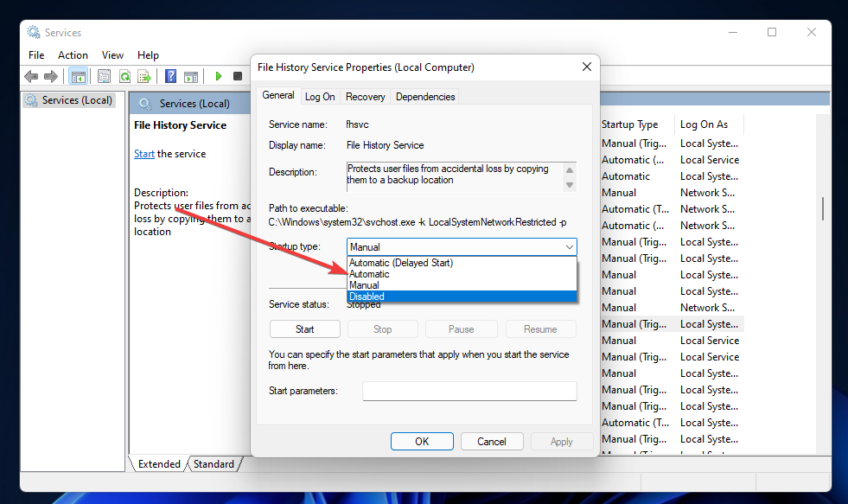Click the 'Services (Local)' results pane header
This screenshot has width=848, height=504.
coord(194,103)
